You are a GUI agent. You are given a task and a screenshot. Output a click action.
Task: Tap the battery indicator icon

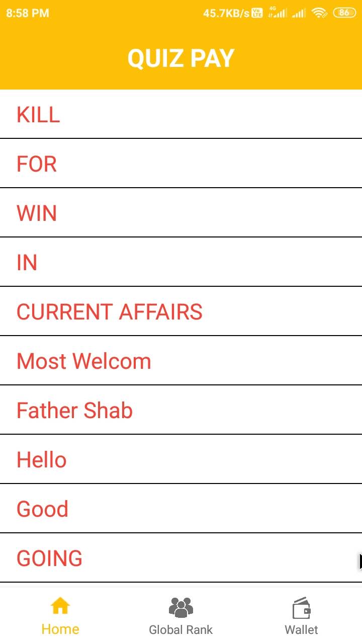click(344, 13)
